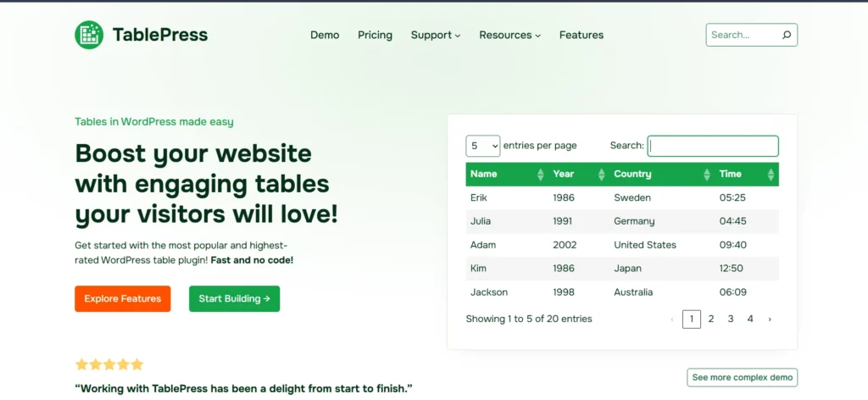Click the search magnifier icon in header

click(786, 35)
